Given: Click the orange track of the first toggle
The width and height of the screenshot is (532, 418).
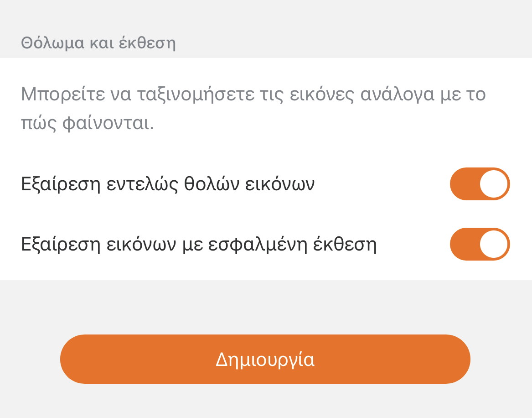Looking at the screenshot, I should (x=463, y=184).
